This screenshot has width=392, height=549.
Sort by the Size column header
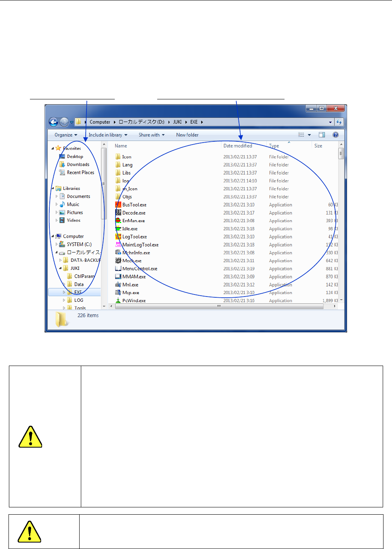click(318, 146)
